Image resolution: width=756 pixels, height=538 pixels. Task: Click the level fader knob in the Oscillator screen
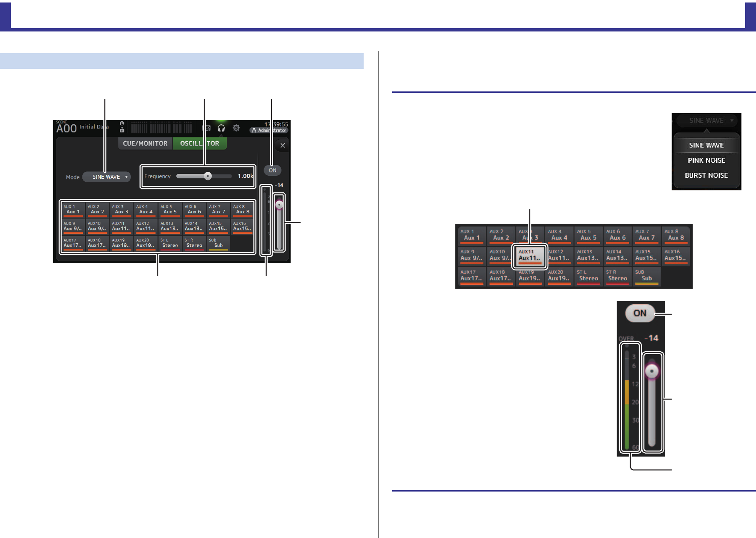coord(279,204)
